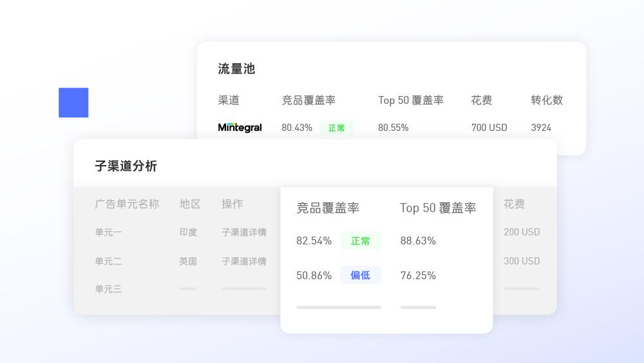Viewport: 644px width, 363px height.
Task: Click the 82.54% coverage value
Action: [x=314, y=241]
